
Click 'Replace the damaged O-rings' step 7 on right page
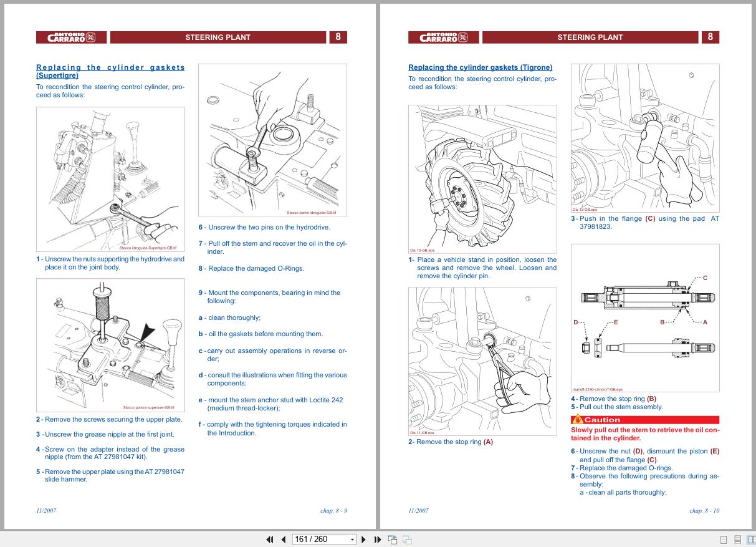[x=622, y=468]
